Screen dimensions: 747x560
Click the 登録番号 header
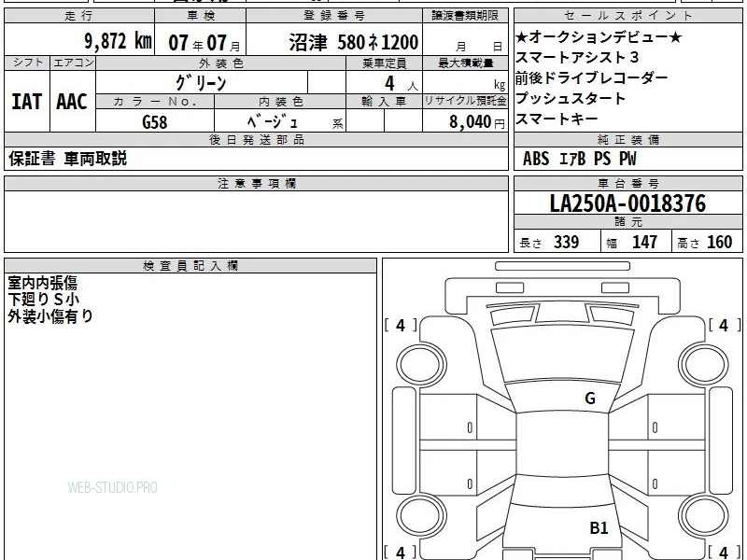[334, 16]
